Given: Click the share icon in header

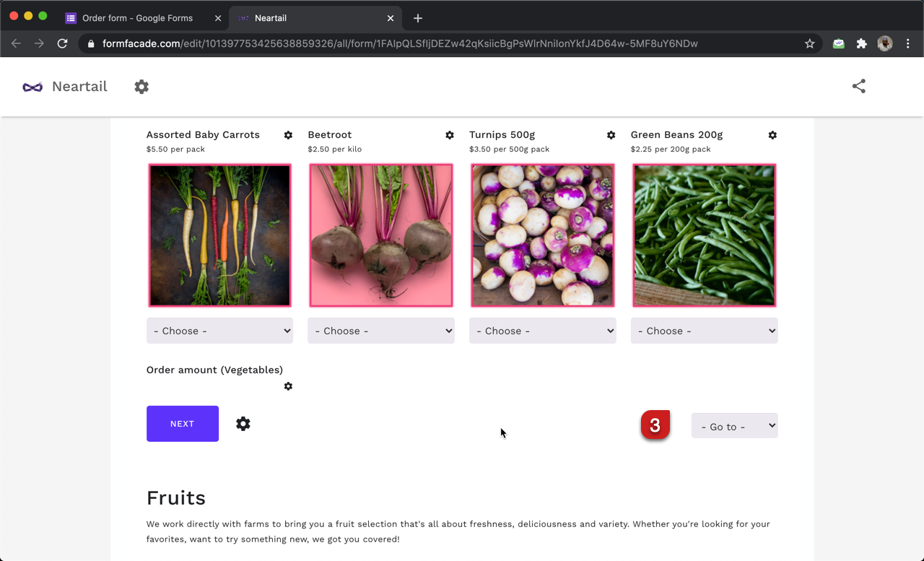Looking at the screenshot, I should pyautogui.click(x=858, y=86).
